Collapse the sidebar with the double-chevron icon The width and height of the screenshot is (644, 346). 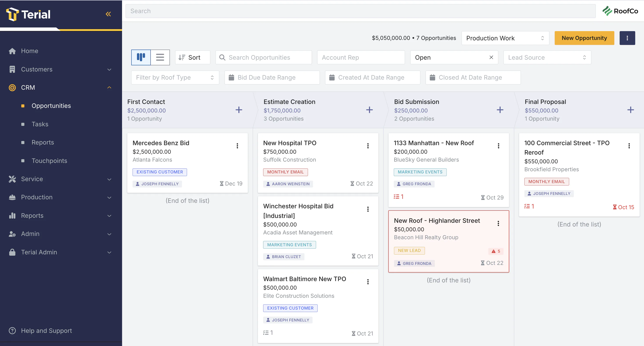click(108, 14)
